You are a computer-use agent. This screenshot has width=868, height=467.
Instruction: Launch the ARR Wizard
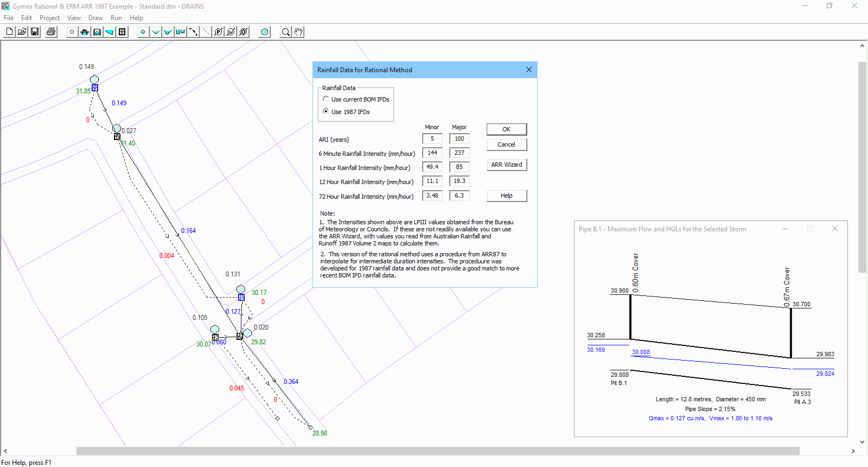click(506, 165)
